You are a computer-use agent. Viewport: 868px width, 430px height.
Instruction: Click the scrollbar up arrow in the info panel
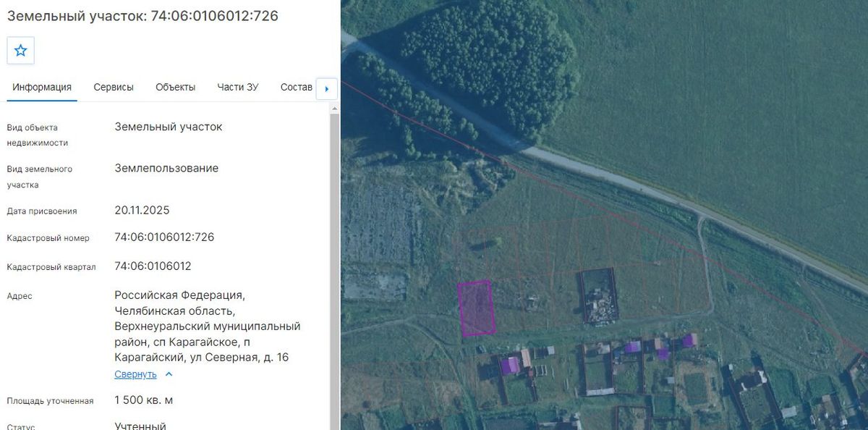point(334,109)
